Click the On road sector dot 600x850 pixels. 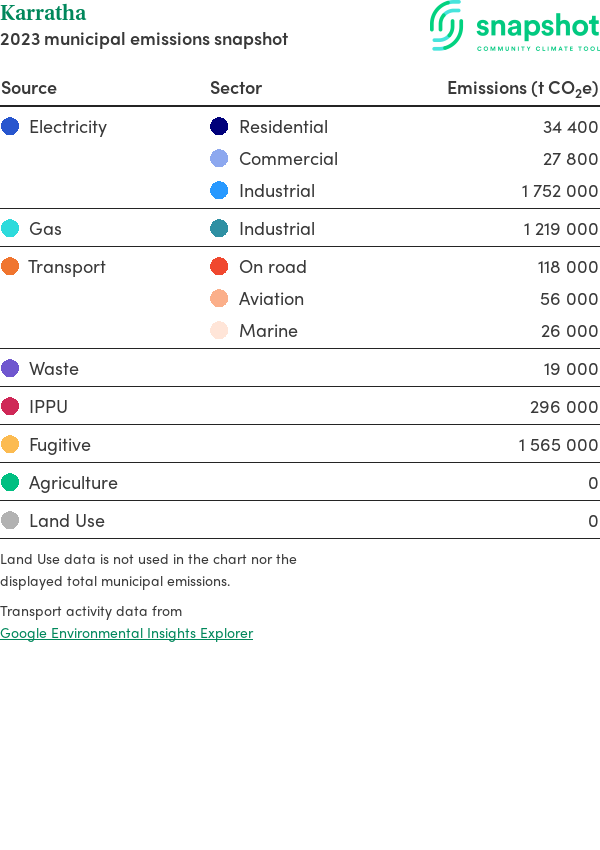pyautogui.click(x=219, y=267)
